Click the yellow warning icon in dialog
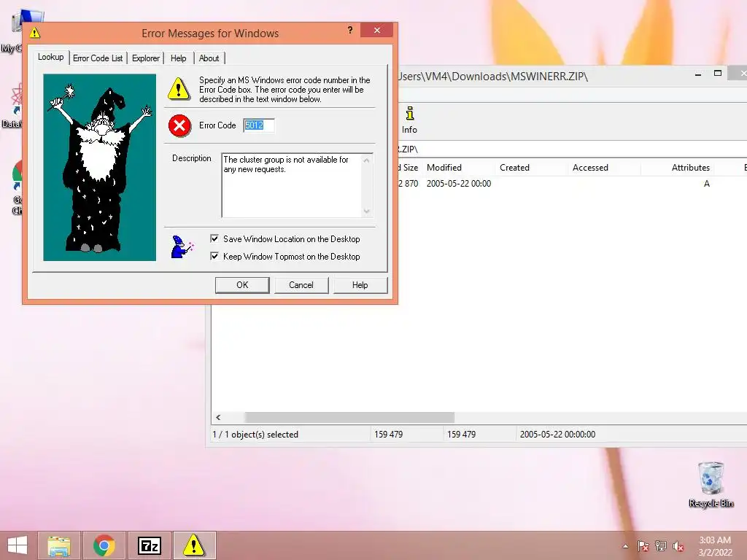This screenshot has width=747, height=560. [x=179, y=88]
